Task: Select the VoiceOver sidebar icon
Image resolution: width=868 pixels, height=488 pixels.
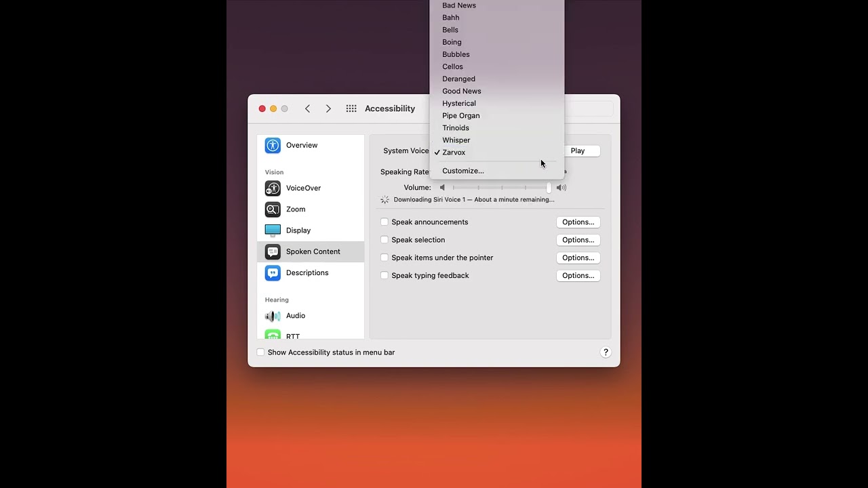Action: tap(273, 188)
